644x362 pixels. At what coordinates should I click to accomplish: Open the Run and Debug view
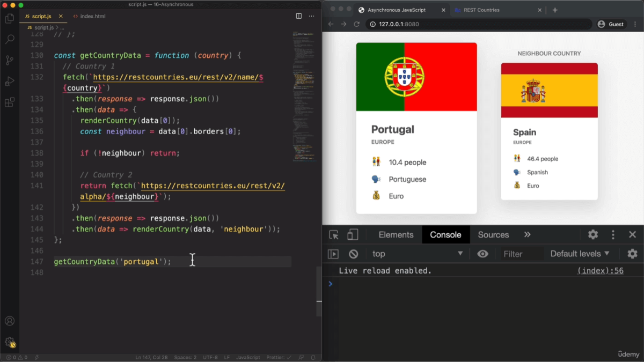9,82
